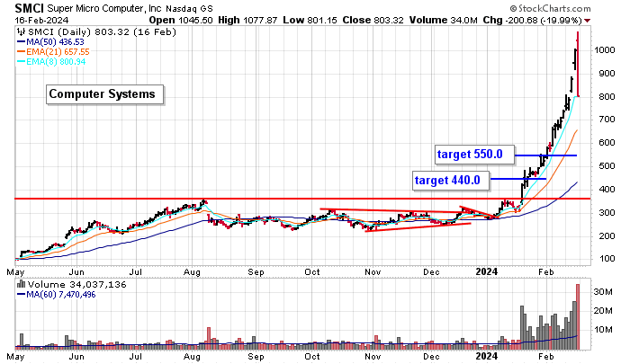The image size is (630, 364).
Task: Click the Close 803.32 value
Action: click(373, 20)
